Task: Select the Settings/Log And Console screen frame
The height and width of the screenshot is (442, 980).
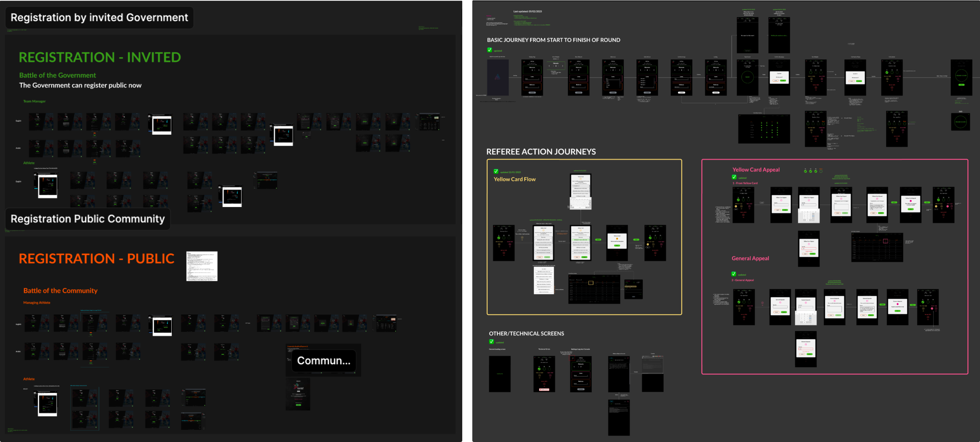Action: 581,374
